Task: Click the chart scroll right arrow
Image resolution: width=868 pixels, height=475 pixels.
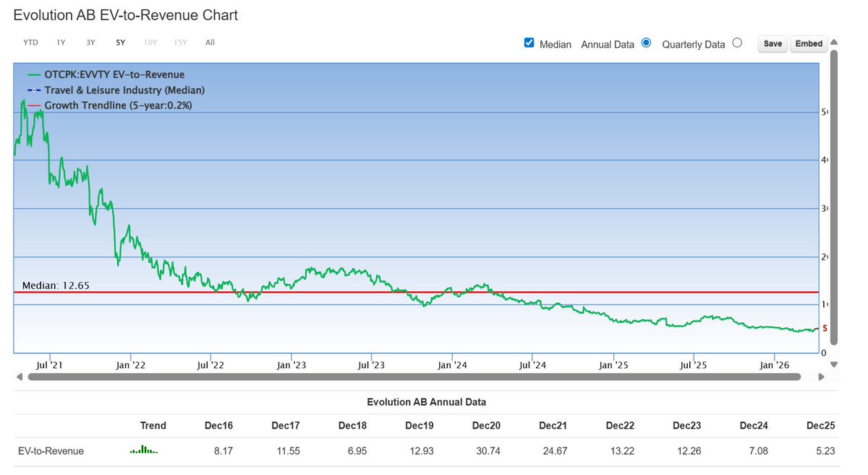Action: click(x=821, y=377)
